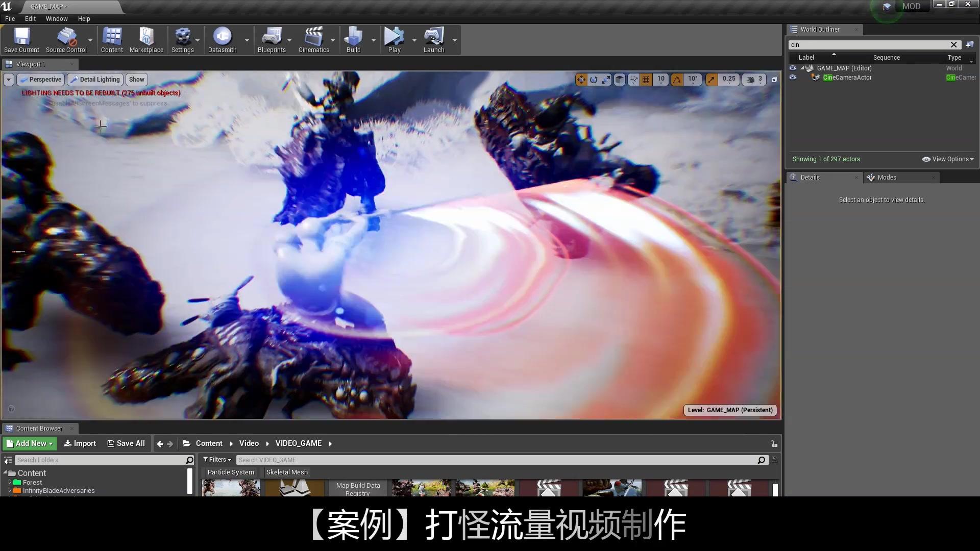This screenshot has height=551, width=980.
Task: Open the Help menu
Action: (84, 18)
